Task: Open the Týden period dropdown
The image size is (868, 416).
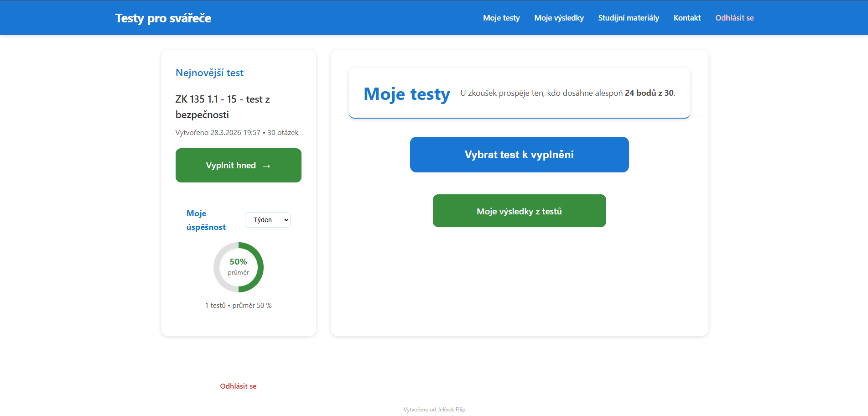Action: click(267, 220)
